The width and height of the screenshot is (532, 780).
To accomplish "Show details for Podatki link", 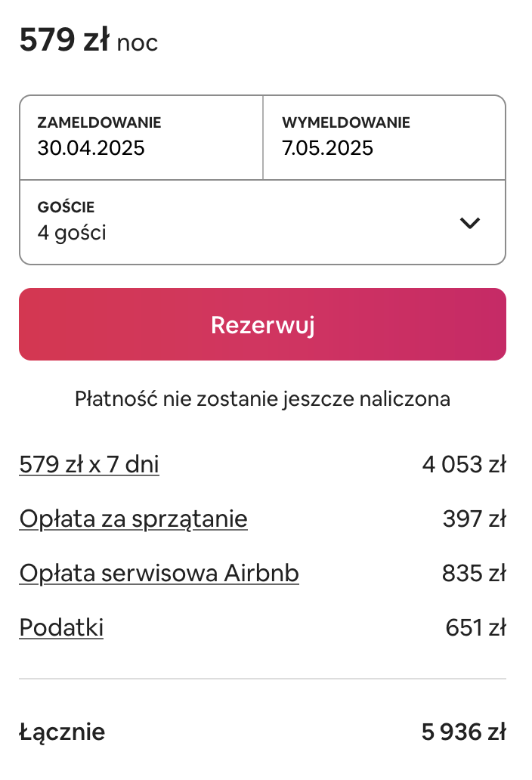I will [x=61, y=627].
